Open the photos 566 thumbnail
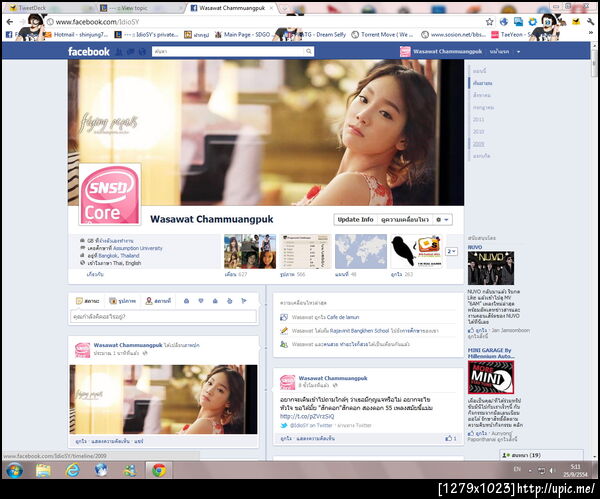Image resolution: width=600 pixels, height=499 pixels. 305,251
